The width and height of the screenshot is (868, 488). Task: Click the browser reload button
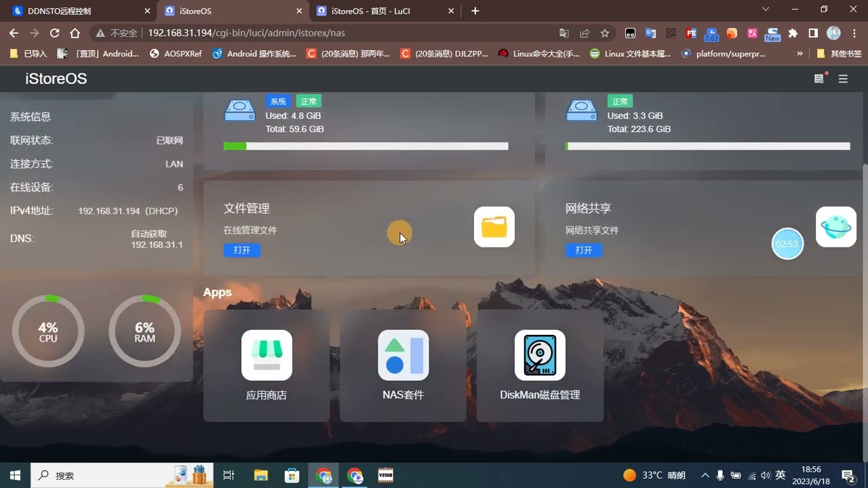(x=55, y=33)
